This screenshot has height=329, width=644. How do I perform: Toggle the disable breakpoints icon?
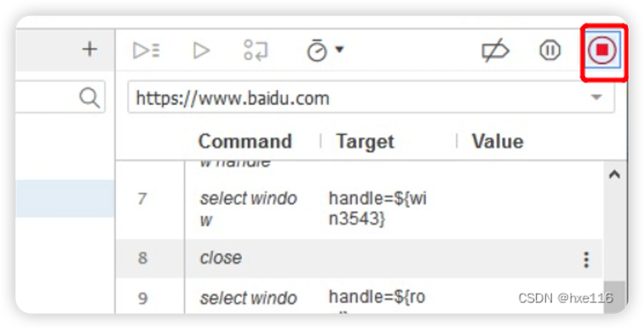tap(495, 51)
